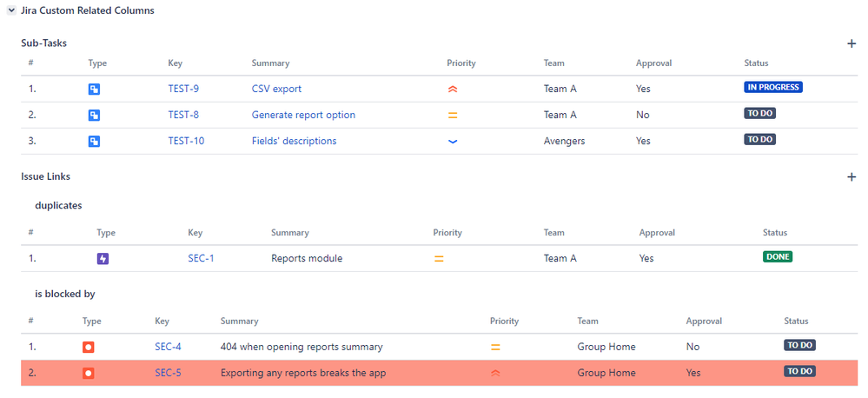Open the TEST-9 issue key link
868x398 pixels.
pyautogui.click(x=183, y=89)
